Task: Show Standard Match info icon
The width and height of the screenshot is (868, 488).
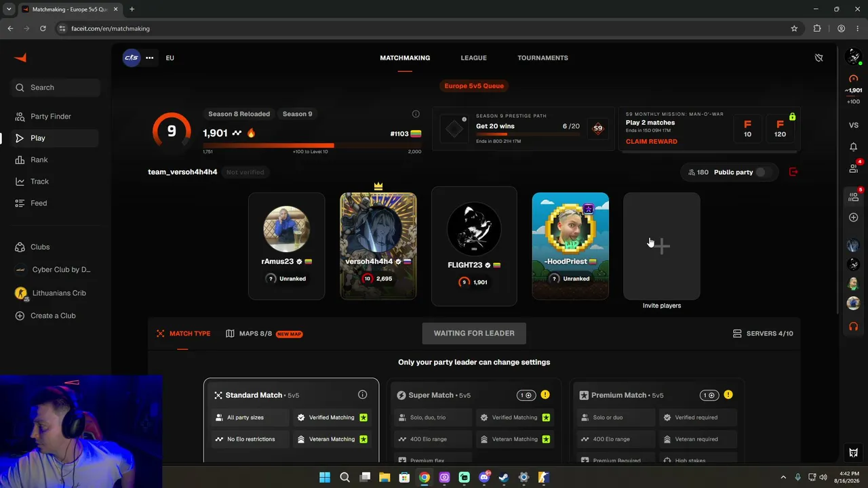Action: point(362,395)
